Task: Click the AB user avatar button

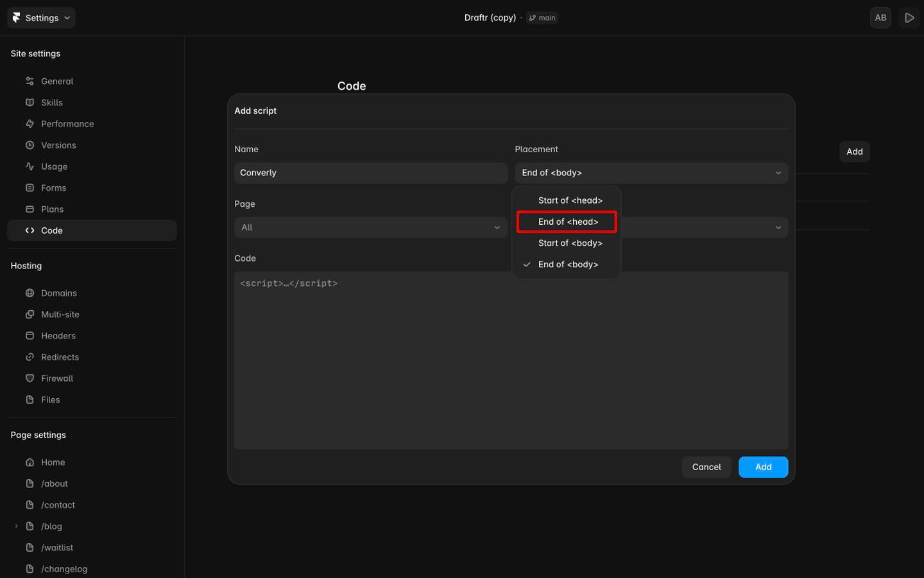Action: 880,18
